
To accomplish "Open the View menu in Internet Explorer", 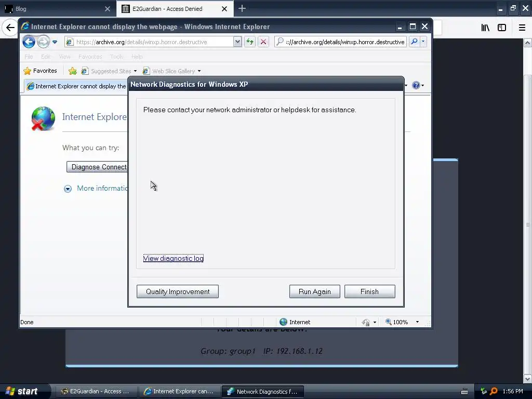I will [x=64, y=57].
